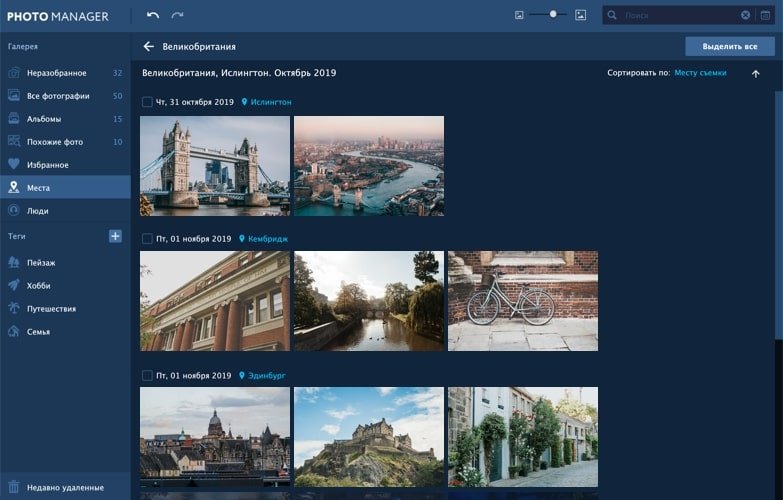The height and width of the screenshot is (500, 783).
Task: Open the flowered cobblestone street photo
Action: tap(523, 437)
